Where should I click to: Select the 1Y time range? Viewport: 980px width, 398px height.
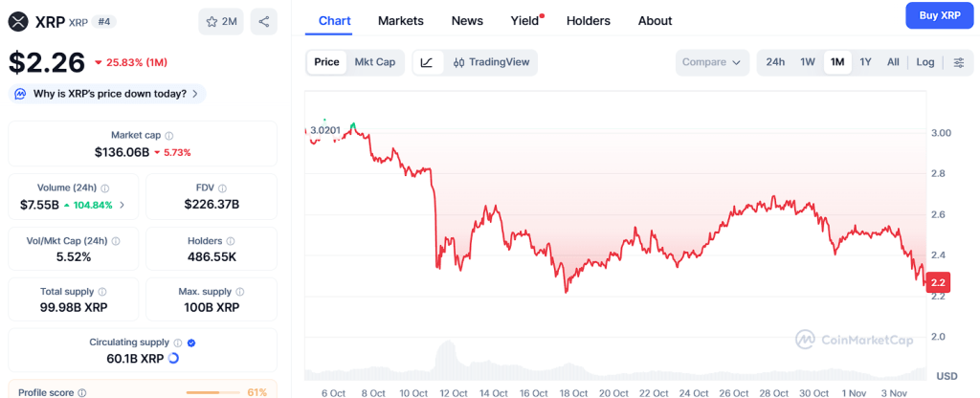point(865,62)
